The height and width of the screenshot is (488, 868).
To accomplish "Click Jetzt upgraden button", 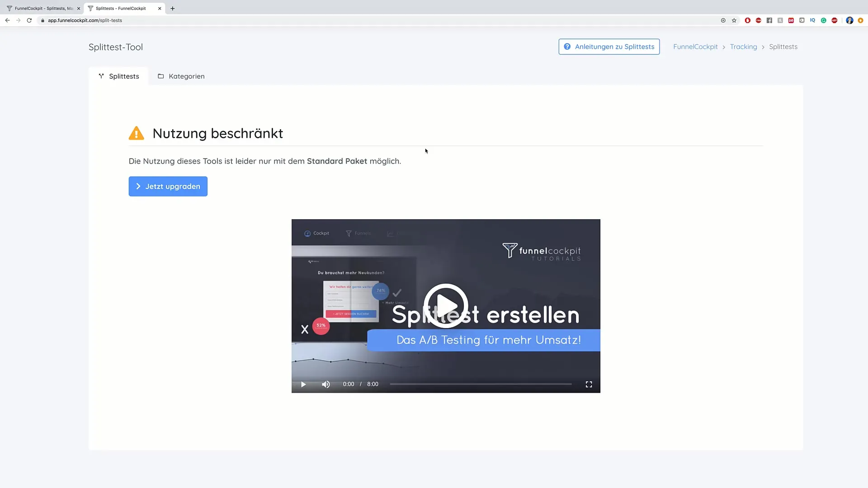I will pos(168,186).
